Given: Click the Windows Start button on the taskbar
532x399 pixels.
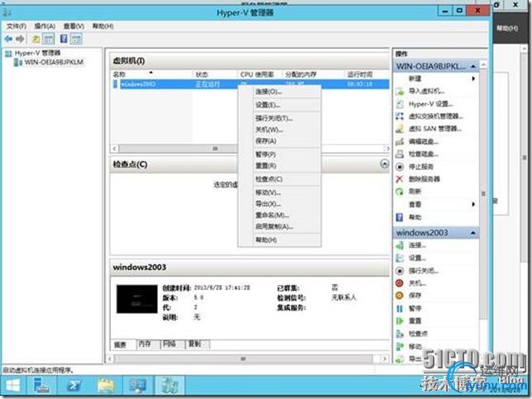Looking at the screenshot, I should [13, 386].
